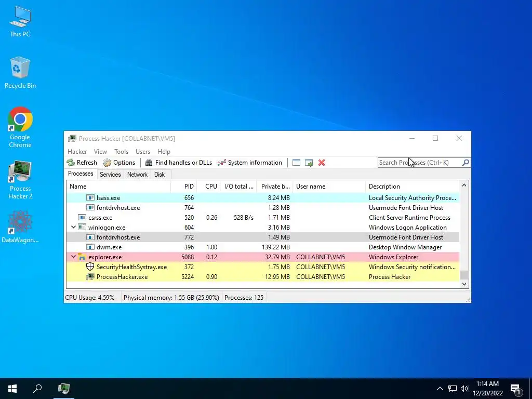Viewport: 532px width, 399px height.
Task: Sort by the PID column header
Action: point(183,187)
